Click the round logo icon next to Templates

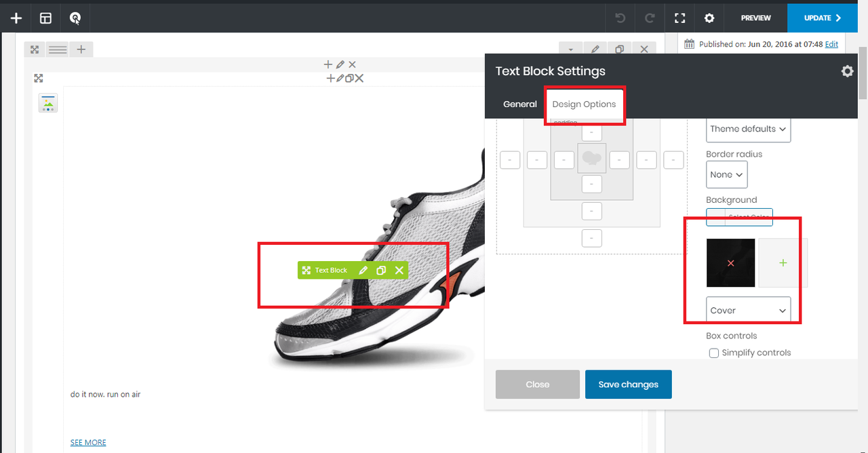click(x=75, y=18)
